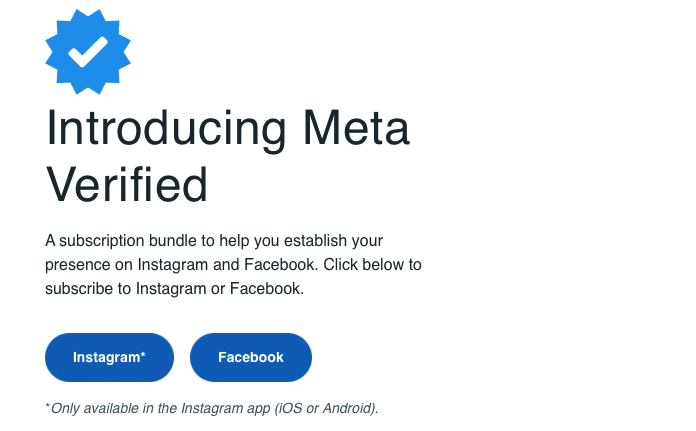Click "Only available" in the italic footnote
Viewport: 696px width, 431px height.
tap(95, 408)
